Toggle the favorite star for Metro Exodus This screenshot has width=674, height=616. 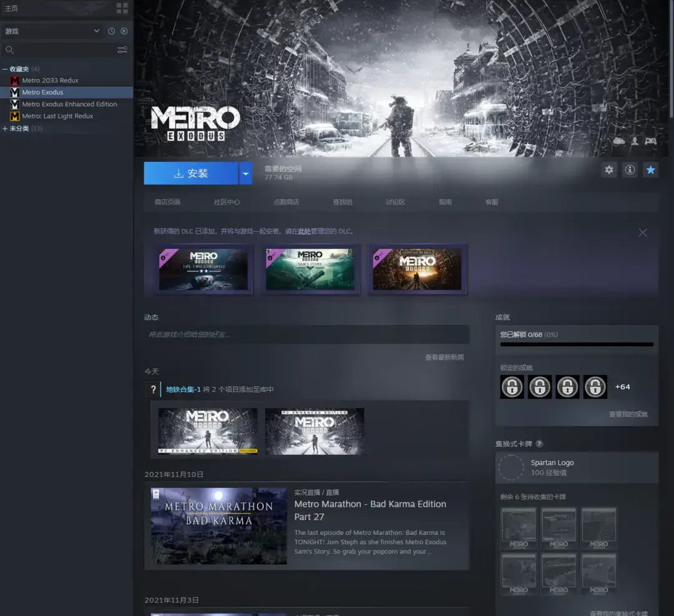651,170
